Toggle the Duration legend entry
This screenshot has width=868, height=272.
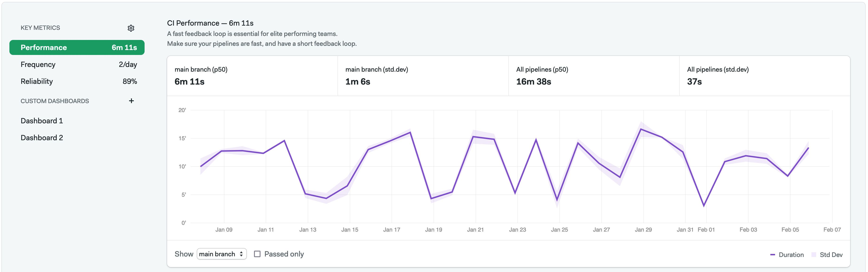787,254
